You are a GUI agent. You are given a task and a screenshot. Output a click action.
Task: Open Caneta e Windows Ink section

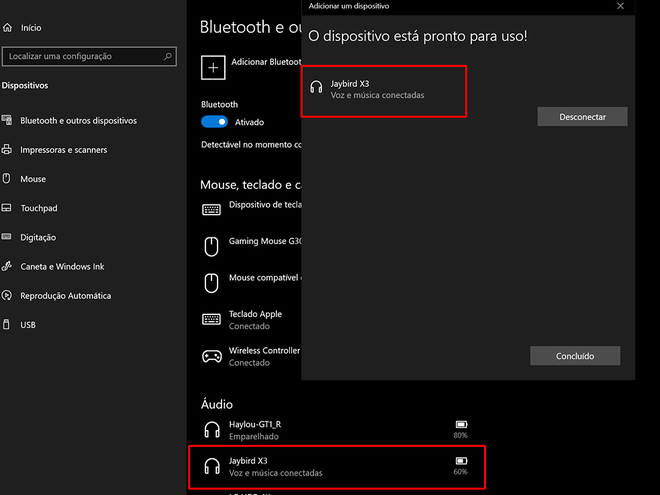click(62, 266)
